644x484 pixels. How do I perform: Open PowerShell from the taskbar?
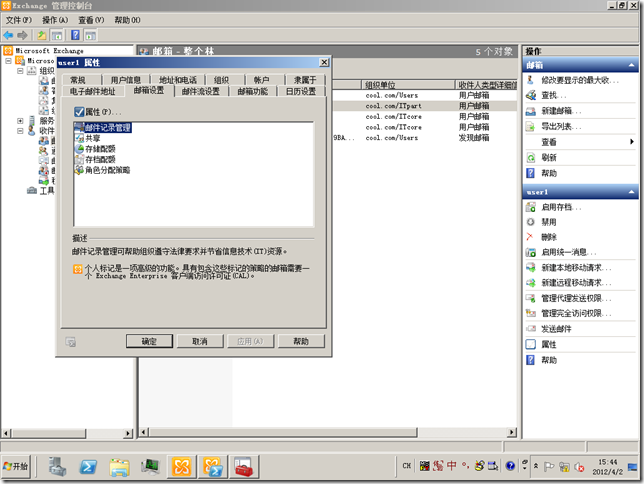pos(88,466)
